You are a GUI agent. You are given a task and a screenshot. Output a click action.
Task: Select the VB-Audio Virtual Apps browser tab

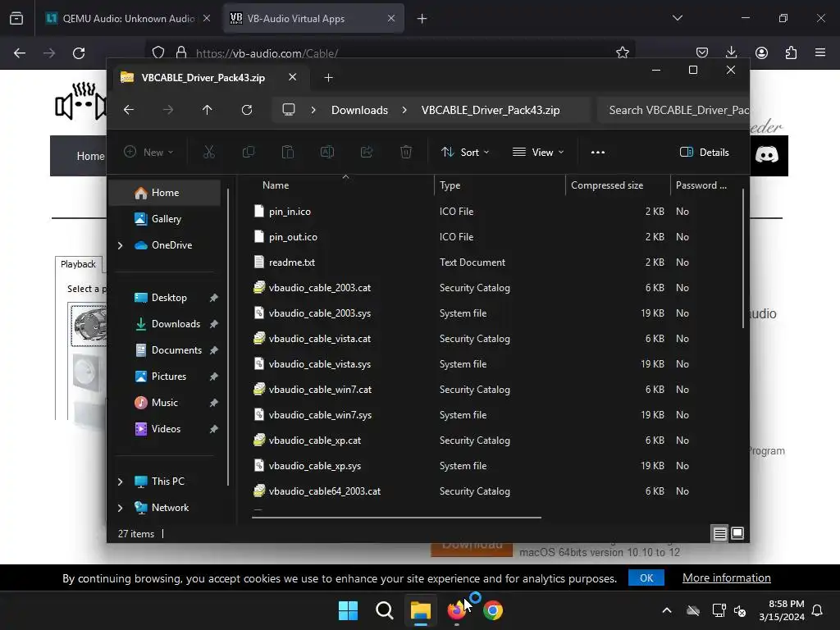click(x=313, y=19)
